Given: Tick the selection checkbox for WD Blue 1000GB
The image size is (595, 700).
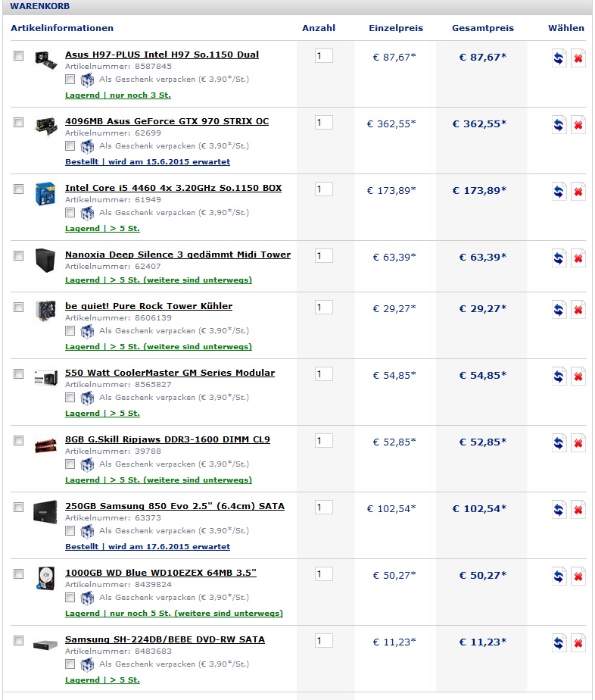Looking at the screenshot, I should 19,573.
